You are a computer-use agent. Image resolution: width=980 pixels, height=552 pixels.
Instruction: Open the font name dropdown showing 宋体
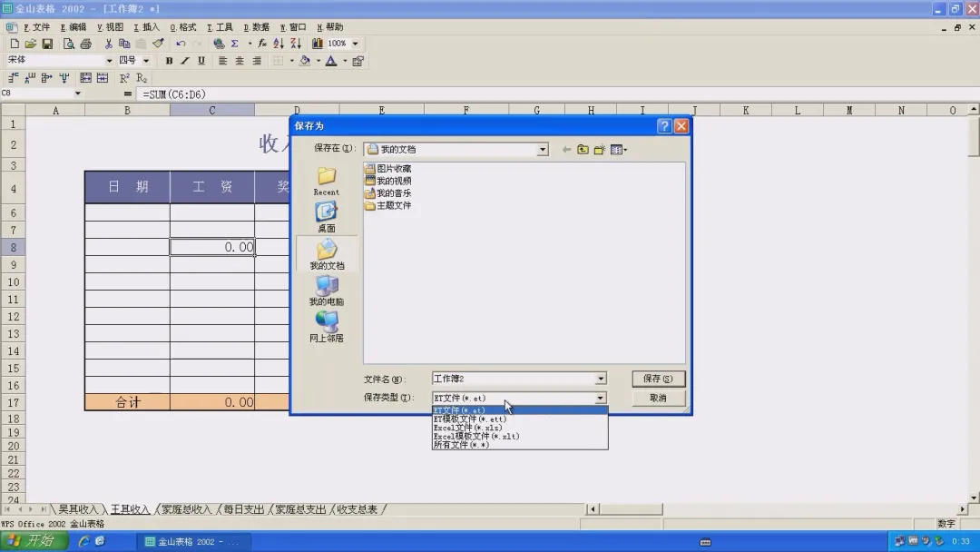109,61
